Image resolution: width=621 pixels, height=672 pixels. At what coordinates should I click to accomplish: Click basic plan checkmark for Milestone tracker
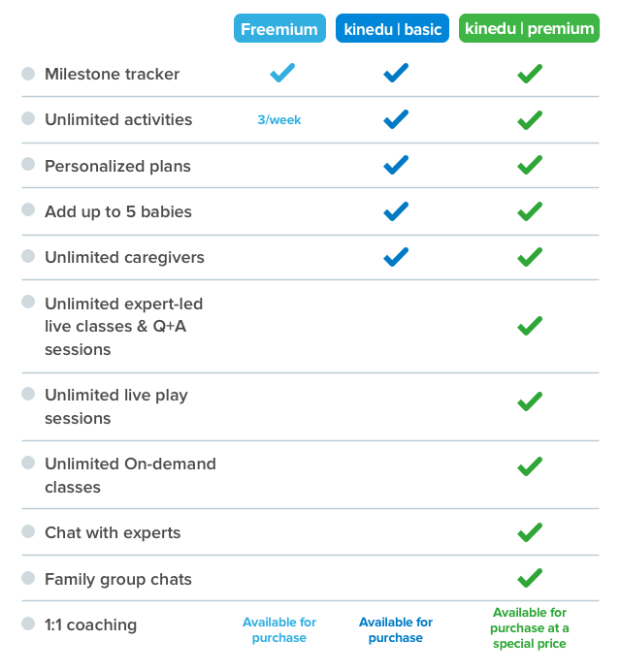click(x=396, y=73)
